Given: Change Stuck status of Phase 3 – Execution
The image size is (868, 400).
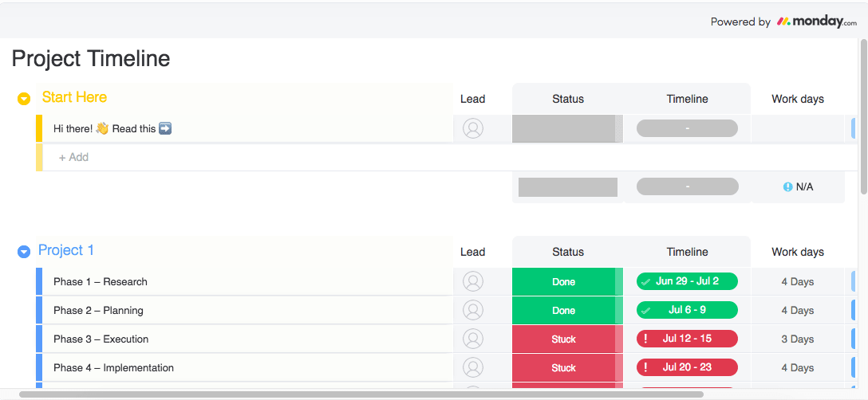Looking at the screenshot, I should [567, 339].
